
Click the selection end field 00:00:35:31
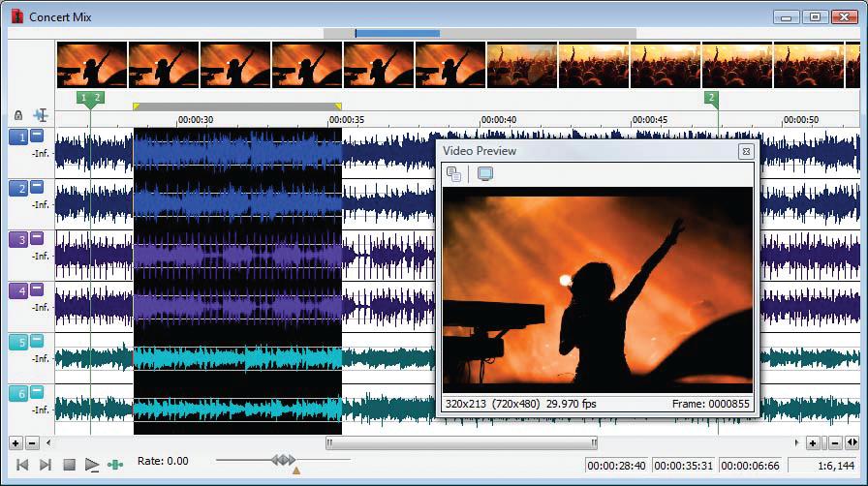click(683, 466)
